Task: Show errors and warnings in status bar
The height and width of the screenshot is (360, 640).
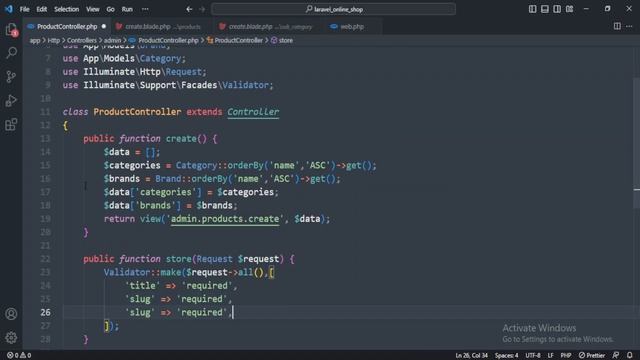Action: click(19, 356)
